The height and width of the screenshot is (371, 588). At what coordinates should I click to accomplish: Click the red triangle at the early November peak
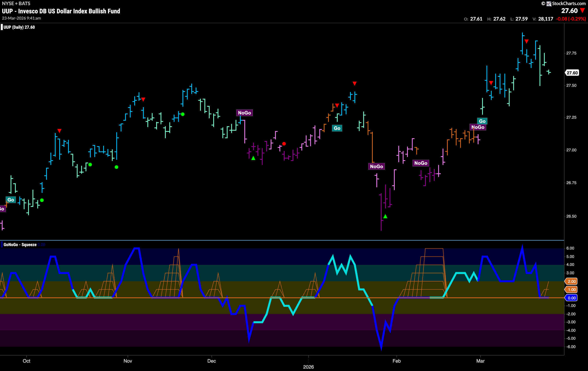pyautogui.click(x=143, y=99)
